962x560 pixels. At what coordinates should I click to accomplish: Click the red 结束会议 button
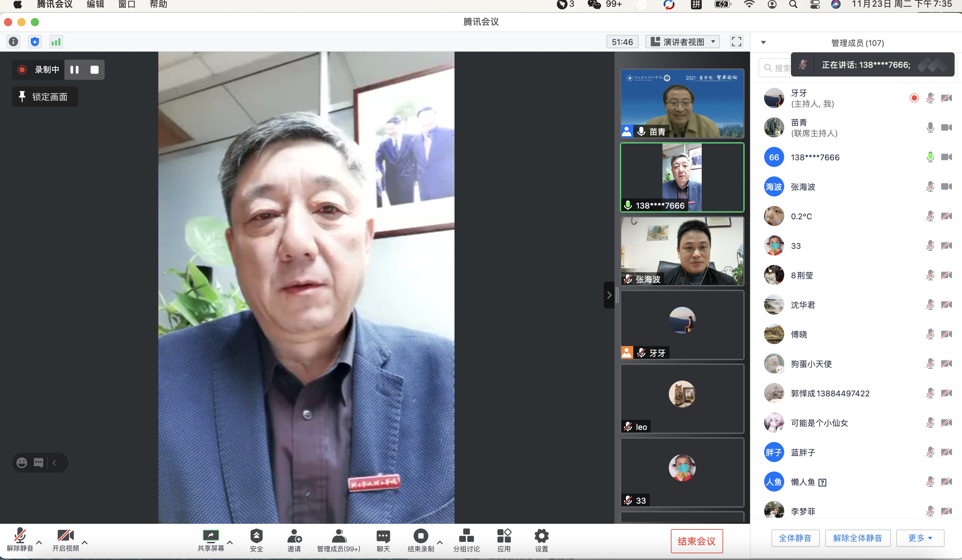pyautogui.click(x=696, y=541)
